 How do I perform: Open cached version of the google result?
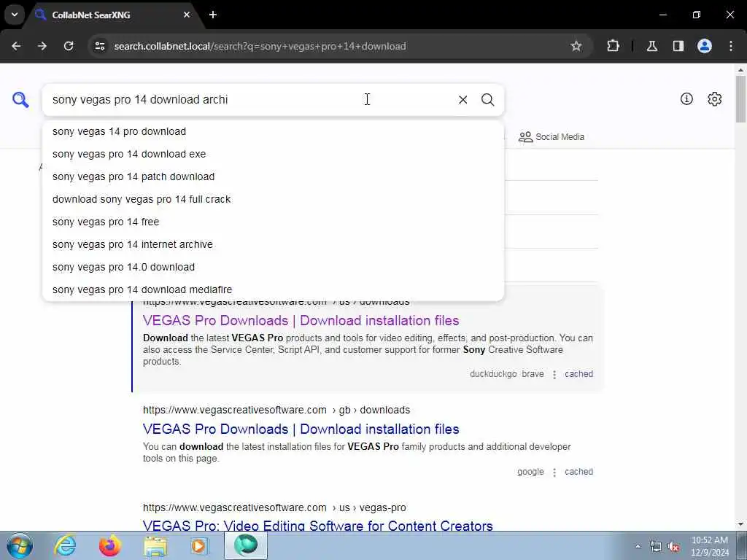[578, 472]
